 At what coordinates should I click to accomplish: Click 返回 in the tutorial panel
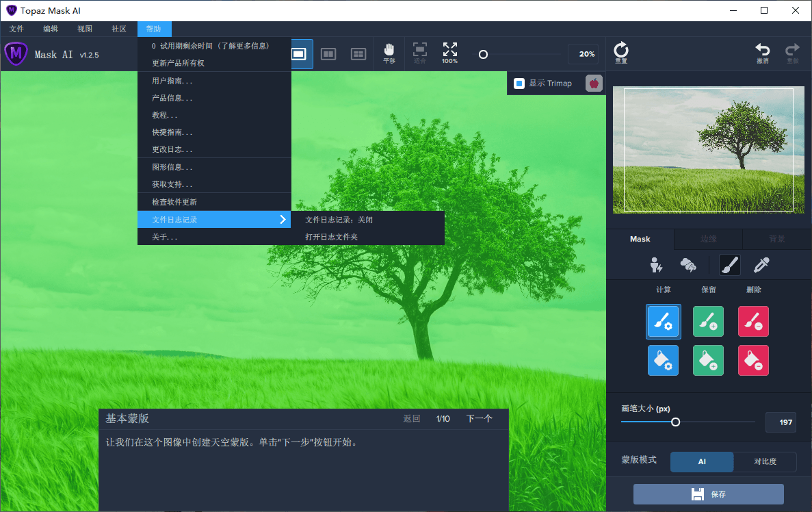(412, 419)
